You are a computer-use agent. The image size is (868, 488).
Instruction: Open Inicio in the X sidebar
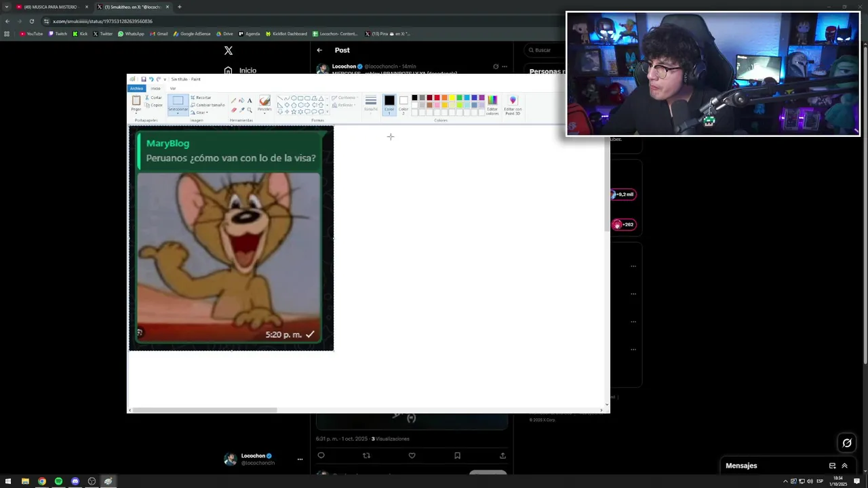tap(240, 70)
